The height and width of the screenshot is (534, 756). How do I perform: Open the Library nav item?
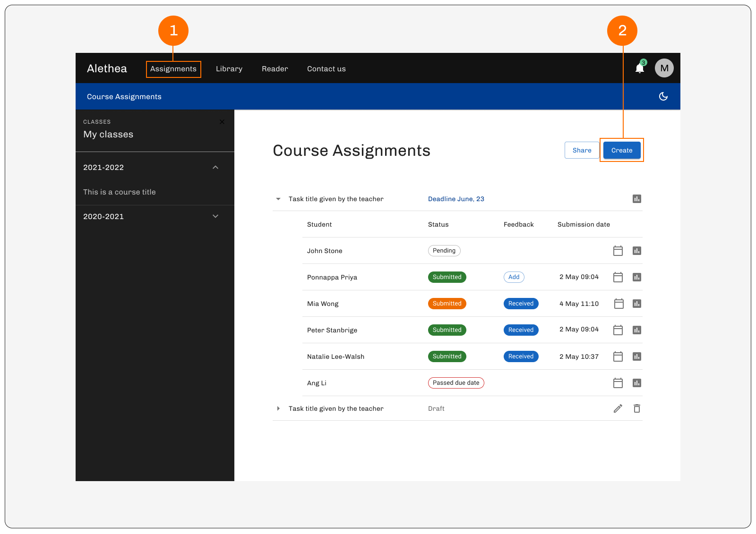(229, 69)
